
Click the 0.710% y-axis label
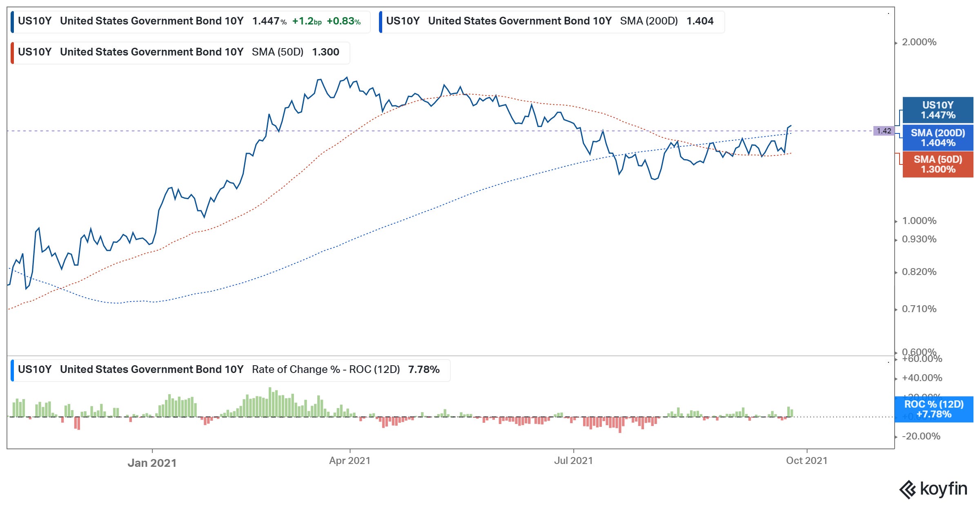pos(919,309)
